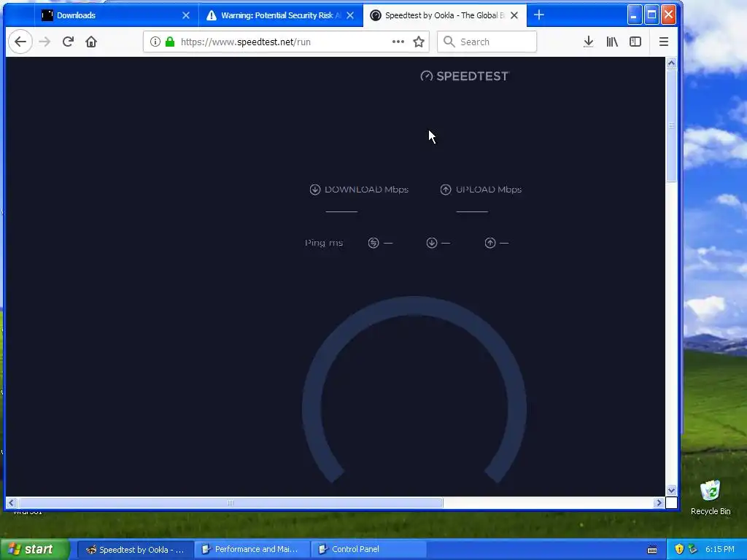Click the 6:15 PM system clock
This screenshot has width=747, height=560.
click(719, 549)
